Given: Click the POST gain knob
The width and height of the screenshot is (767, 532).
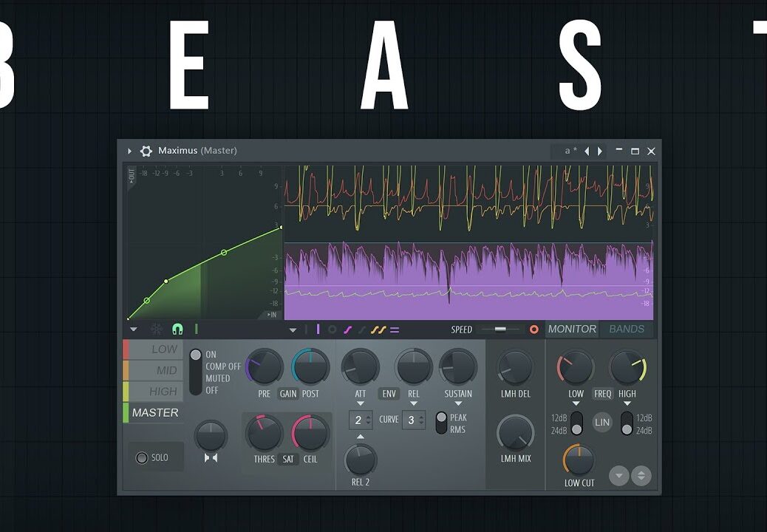Looking at the screenshot, I should tap(310, 367).
